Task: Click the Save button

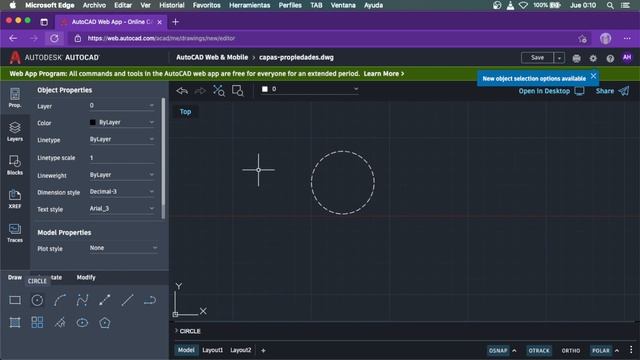Action: [x=537, y=58]
